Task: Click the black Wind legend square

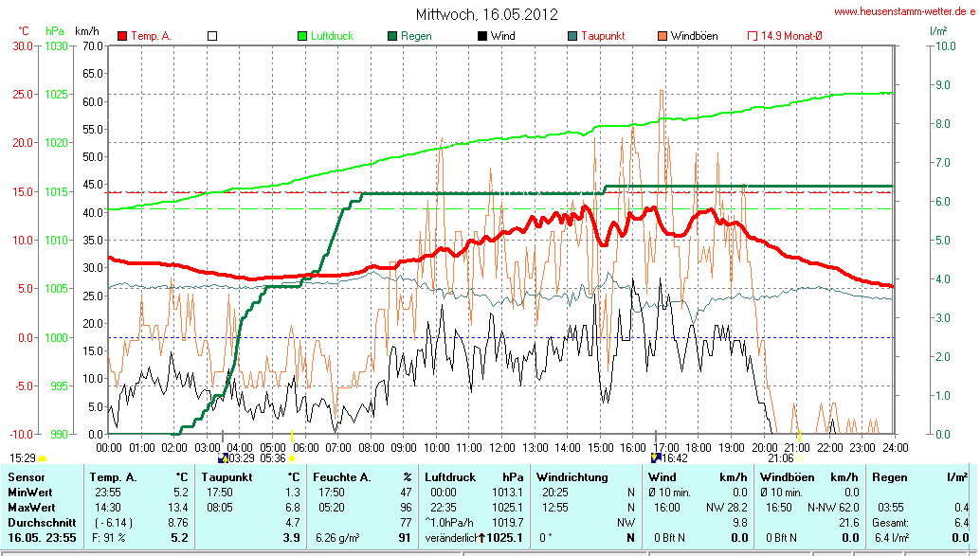Action: click(481, 36)
